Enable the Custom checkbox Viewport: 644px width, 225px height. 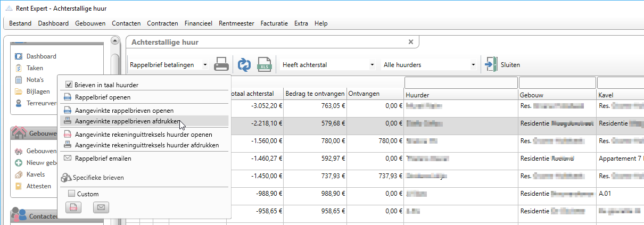[x=72, y=194]
